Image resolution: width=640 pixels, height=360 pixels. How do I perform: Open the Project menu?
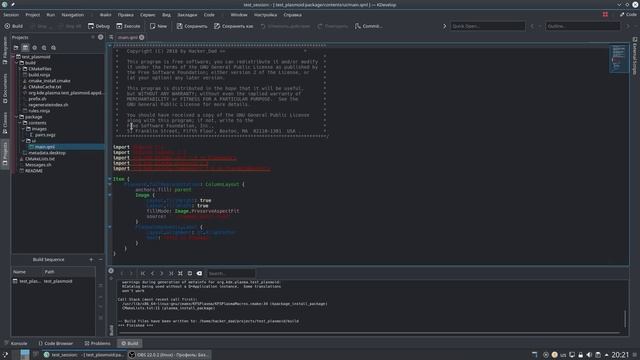point(33,15)
